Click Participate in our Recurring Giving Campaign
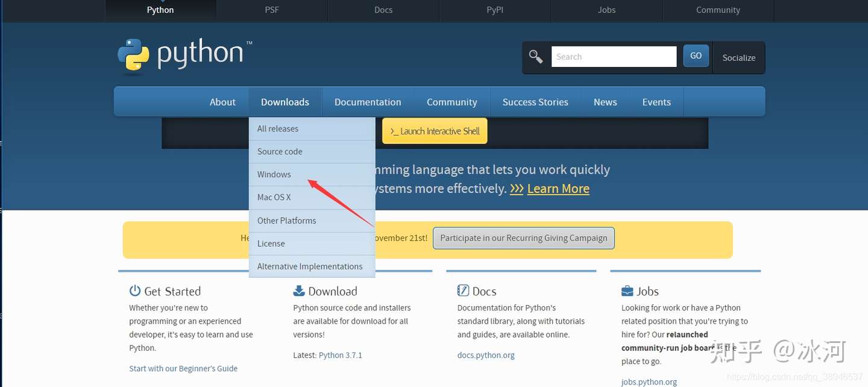The image size is (868, 387). pyautogui.click(x=524, y=238)
